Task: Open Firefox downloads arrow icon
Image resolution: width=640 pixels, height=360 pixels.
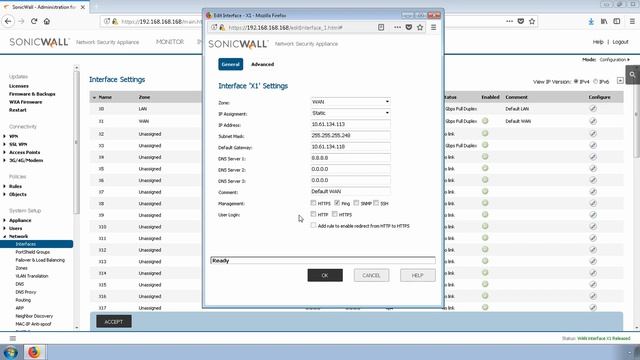Action: coord(591,21)
